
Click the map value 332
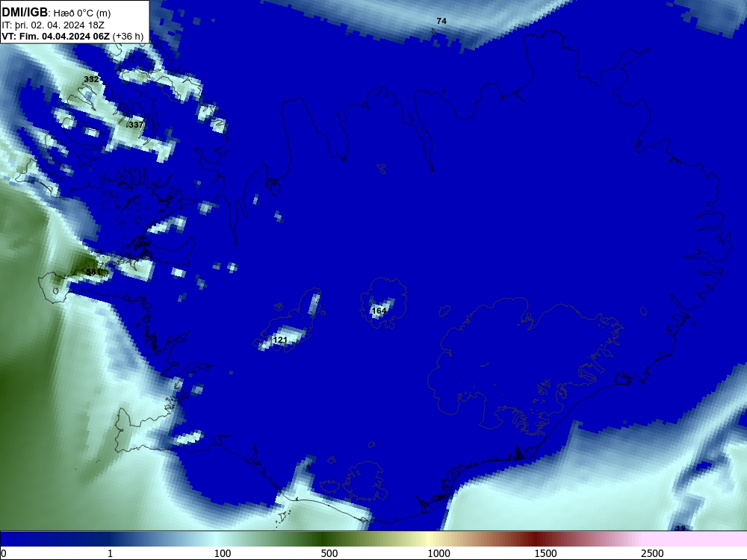click(91, 79)
